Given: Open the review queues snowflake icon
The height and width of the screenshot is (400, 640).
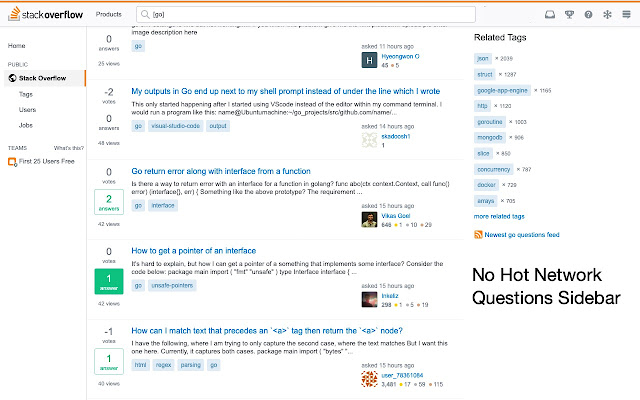Looking at the screenshot, I should point(607,15).
